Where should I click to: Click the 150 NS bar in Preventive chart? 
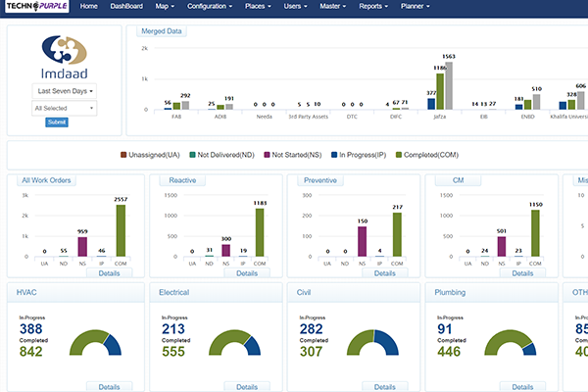[x=362, y=242]
